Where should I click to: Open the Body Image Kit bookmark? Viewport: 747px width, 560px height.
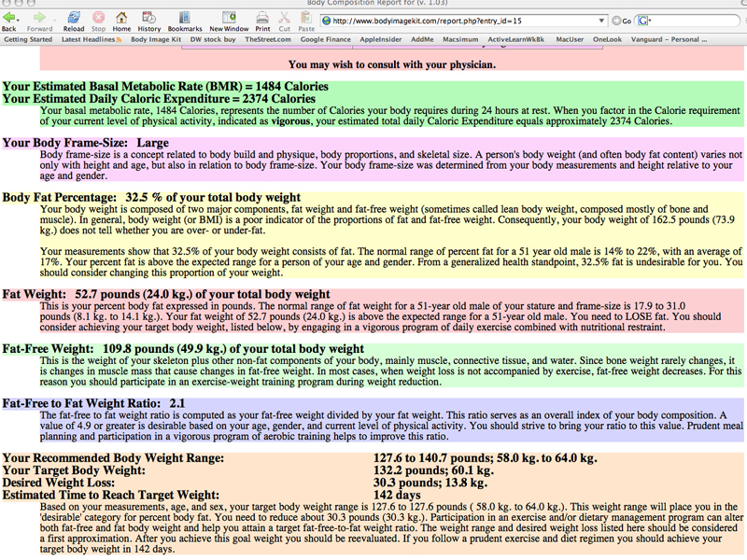click(x=156, y=40)
